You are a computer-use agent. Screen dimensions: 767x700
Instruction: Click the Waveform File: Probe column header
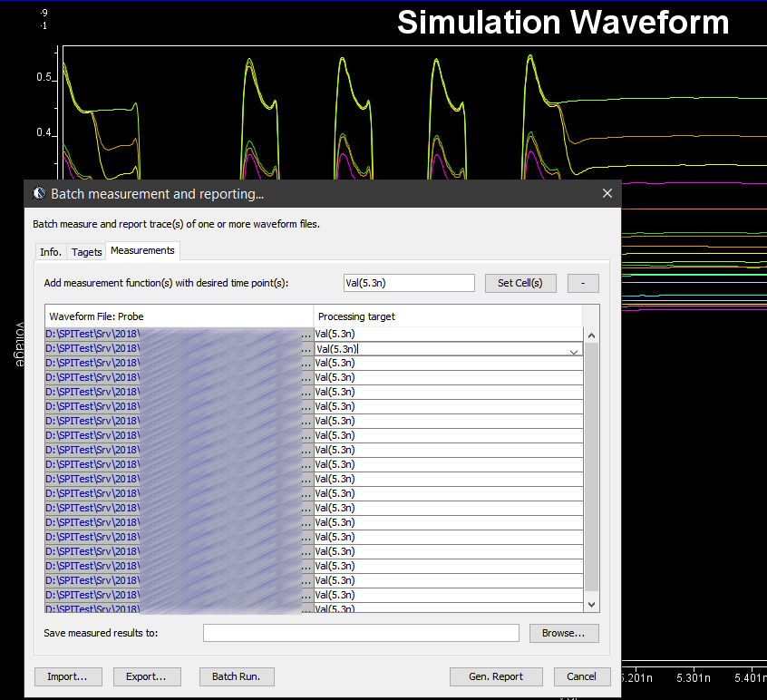coord(179,316)
